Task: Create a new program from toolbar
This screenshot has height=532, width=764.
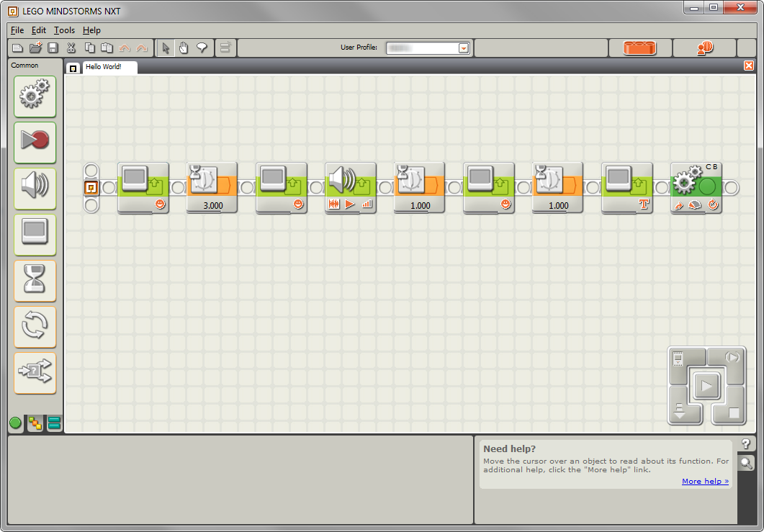Action: tap(17, 48)
